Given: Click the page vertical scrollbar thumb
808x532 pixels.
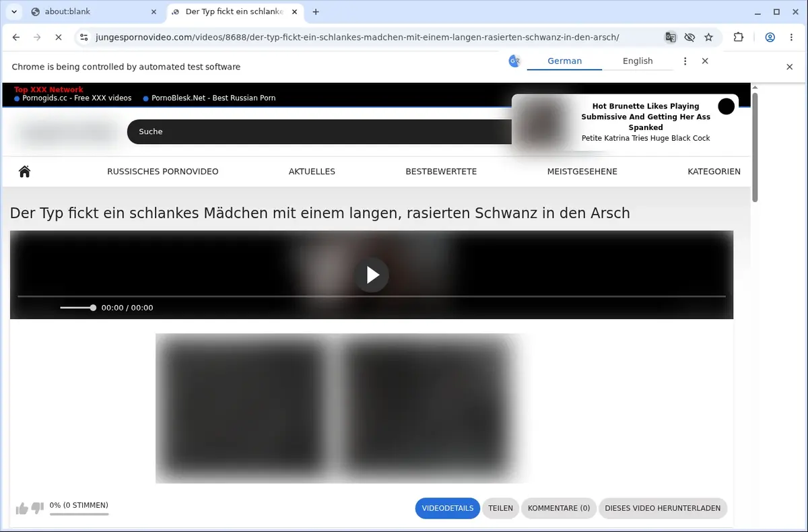Looking at the screenshot, I should [755, 147].
